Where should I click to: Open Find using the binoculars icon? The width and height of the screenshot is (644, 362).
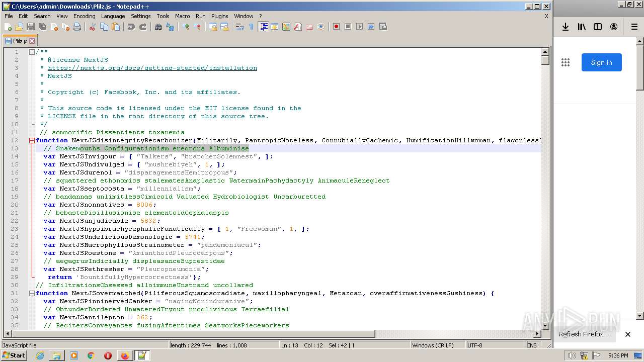pyautogui.click(x=158, y=27)
